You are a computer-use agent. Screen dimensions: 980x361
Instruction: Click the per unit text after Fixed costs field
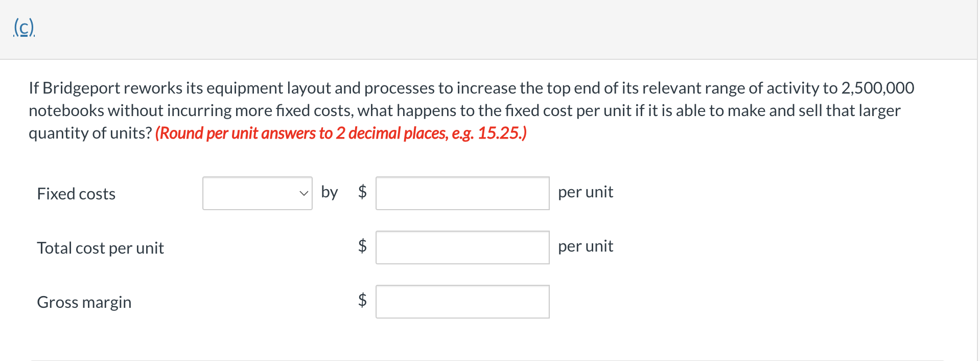pyautogui.click(x=586, y=192)
